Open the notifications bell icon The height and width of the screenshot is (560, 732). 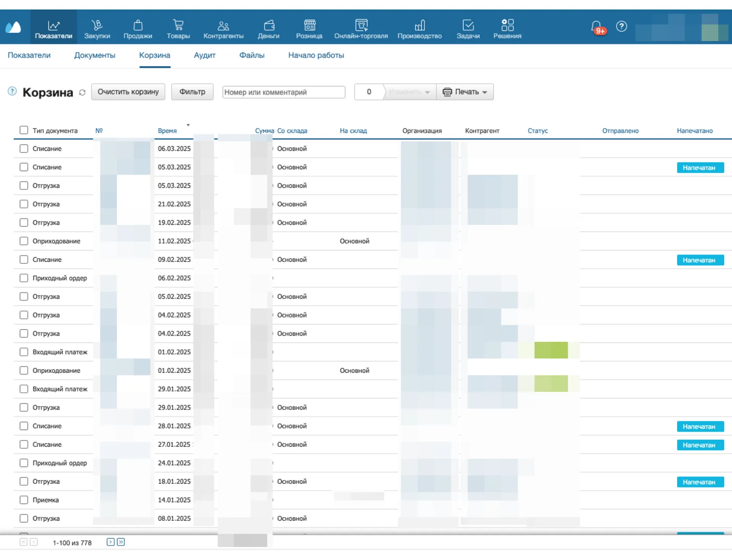pyautogui.click(x=596, y=26)
